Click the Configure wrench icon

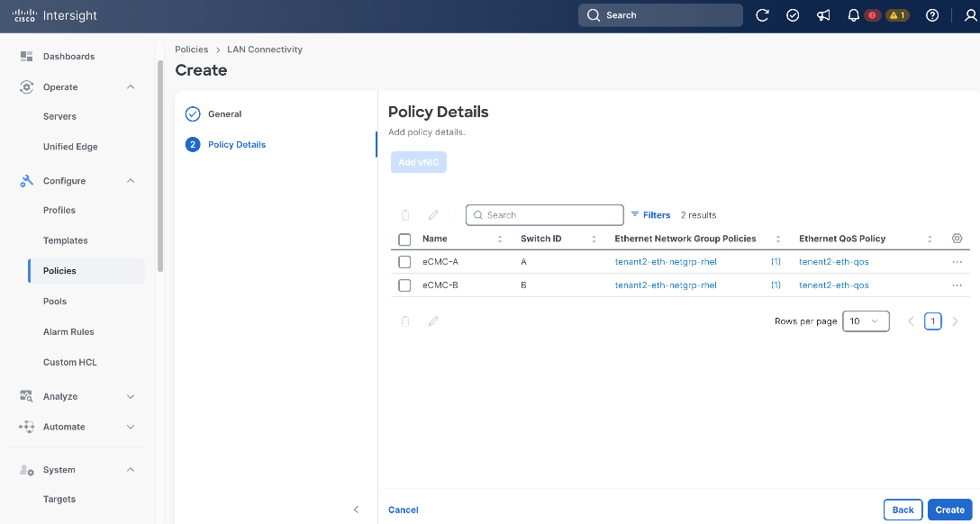pos(26,180)
